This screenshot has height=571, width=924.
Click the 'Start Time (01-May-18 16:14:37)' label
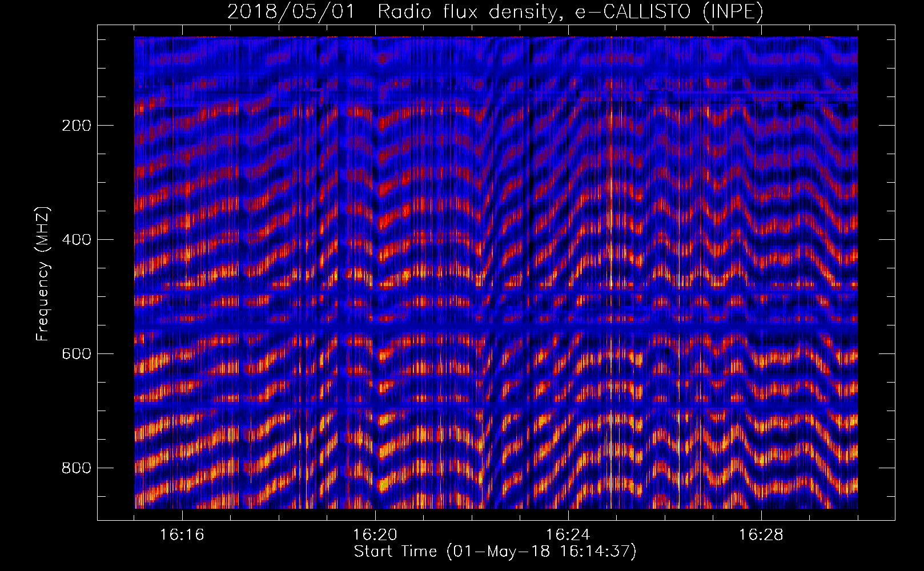495,552
